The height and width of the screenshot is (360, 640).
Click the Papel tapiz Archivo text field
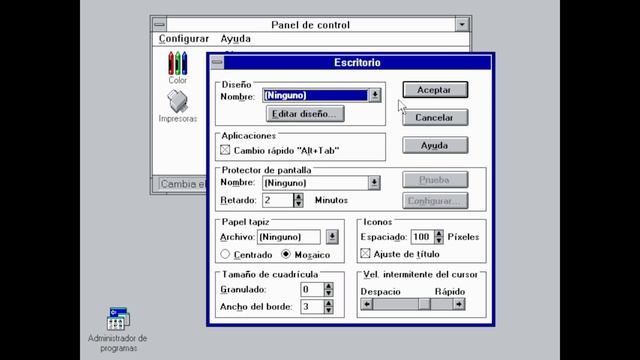289,237
